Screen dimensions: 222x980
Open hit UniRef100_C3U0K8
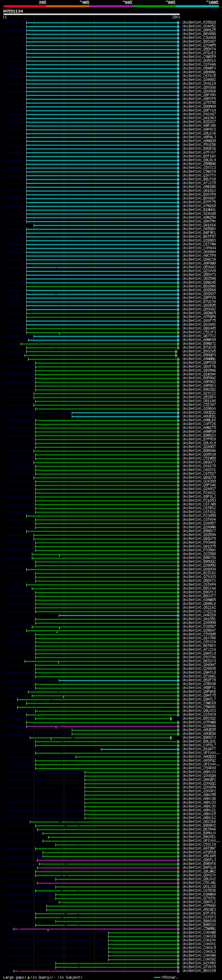199,38
